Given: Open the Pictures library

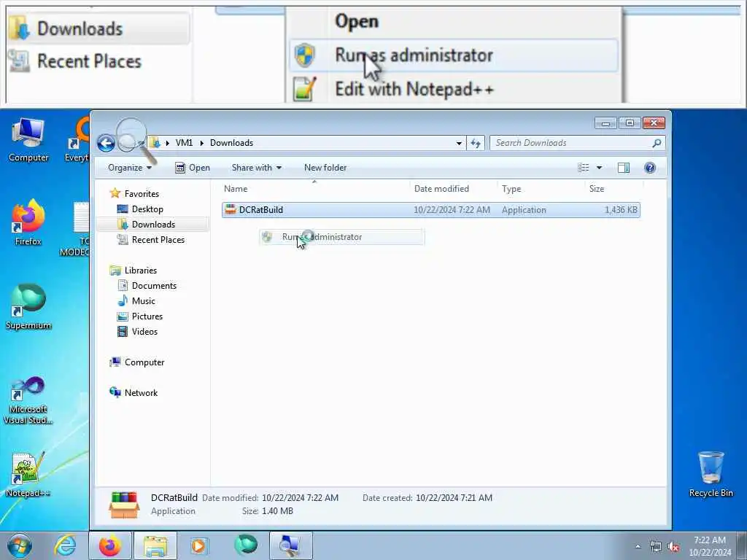Looking at the screenshot, I should (147, 316).
